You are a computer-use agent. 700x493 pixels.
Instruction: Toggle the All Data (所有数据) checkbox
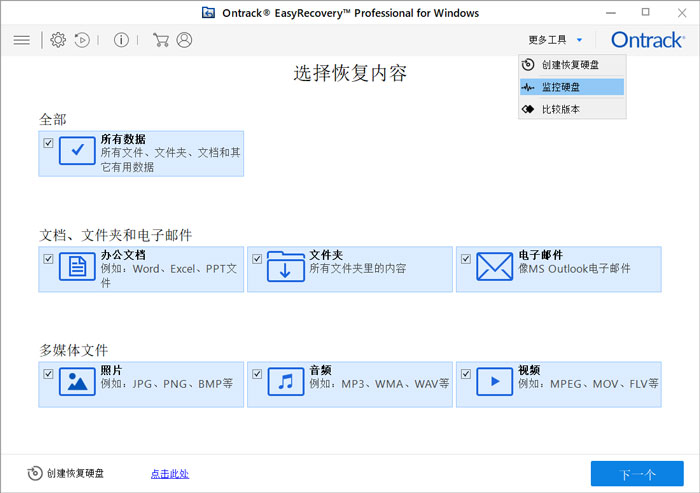[48, 143]
